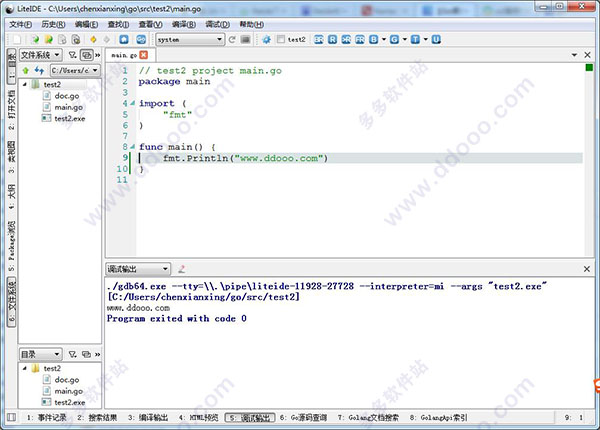The height and width of the screenshot is (430, 600).
Task: Clear the debug output panel
Action: 182,269
